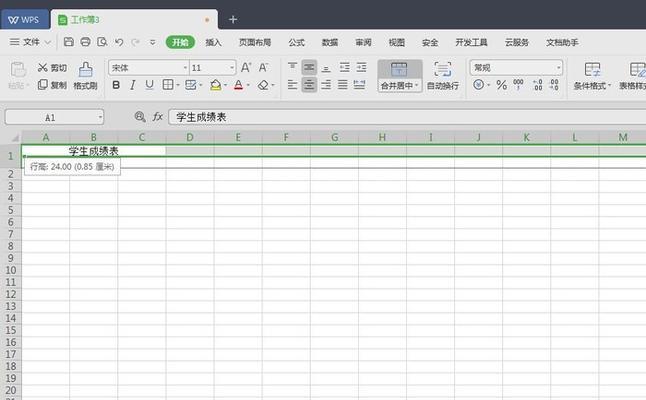Click the Select All corner button

(x=13, y=138)
